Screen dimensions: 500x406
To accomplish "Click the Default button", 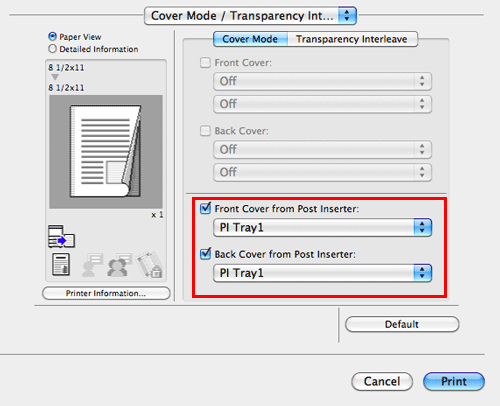I will (402, 324).
